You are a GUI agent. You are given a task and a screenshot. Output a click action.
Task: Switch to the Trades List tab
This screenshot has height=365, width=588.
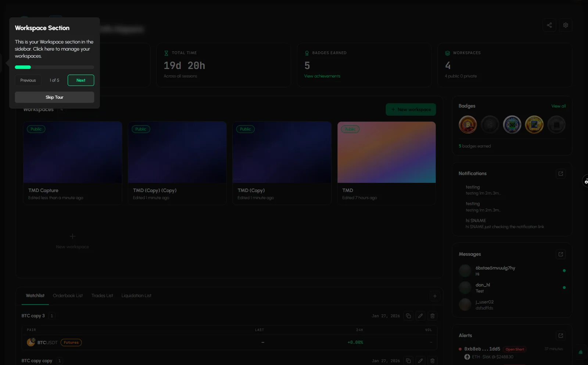tap(102, 296)
